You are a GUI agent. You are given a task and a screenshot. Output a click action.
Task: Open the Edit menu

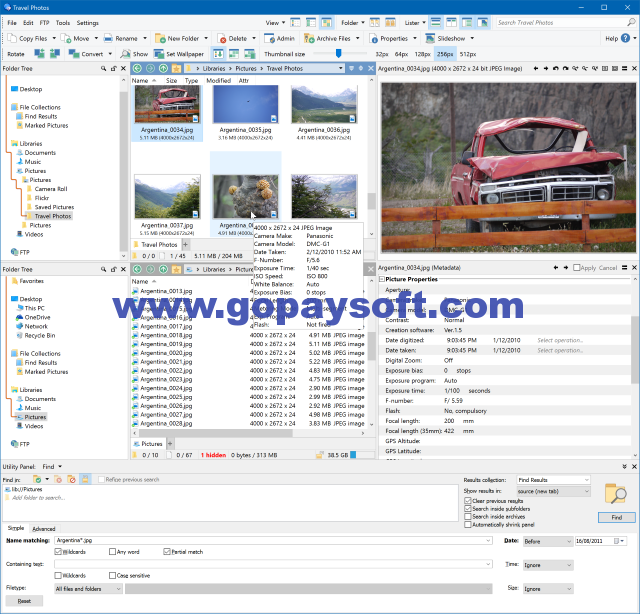[28, 23]
